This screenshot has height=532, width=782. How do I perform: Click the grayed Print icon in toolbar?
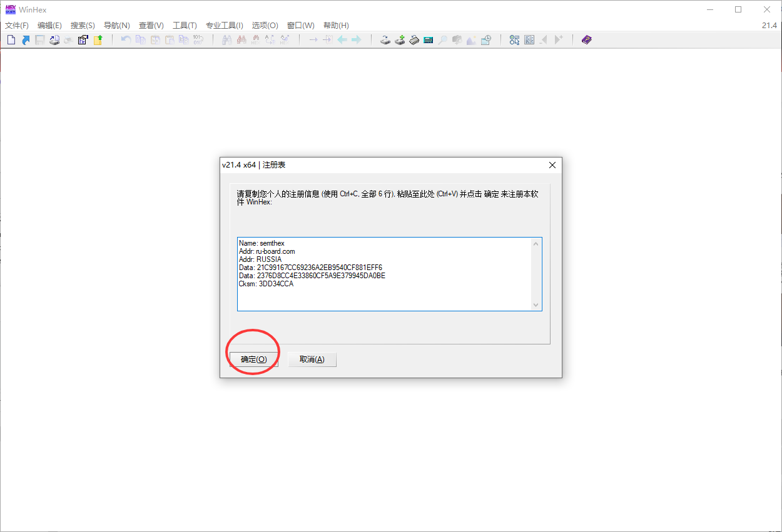68,40
